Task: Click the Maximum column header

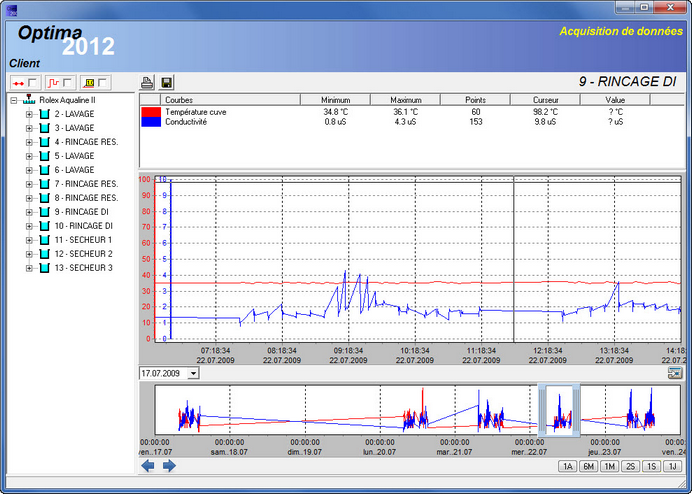Action: coord(405,100)
